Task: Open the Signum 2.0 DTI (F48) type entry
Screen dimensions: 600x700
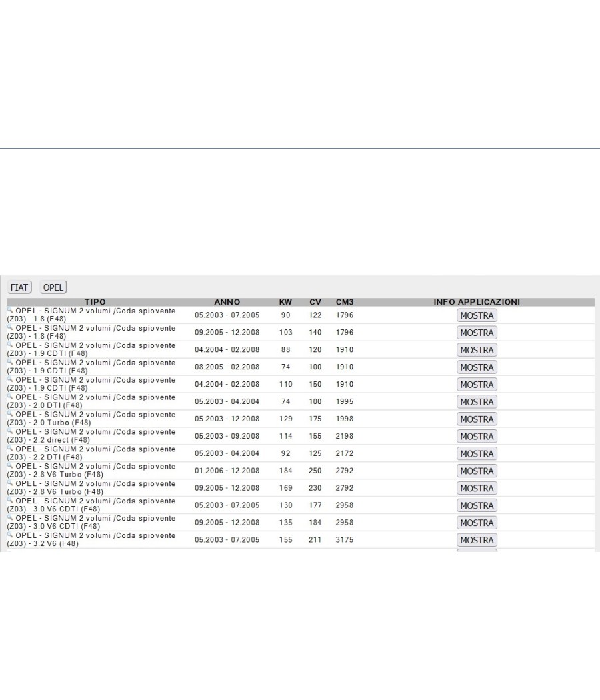Action: click(x=91, y=401)
